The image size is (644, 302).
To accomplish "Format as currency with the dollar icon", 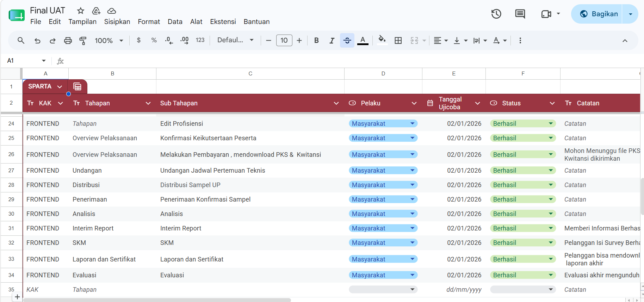I will coord(139,41).
